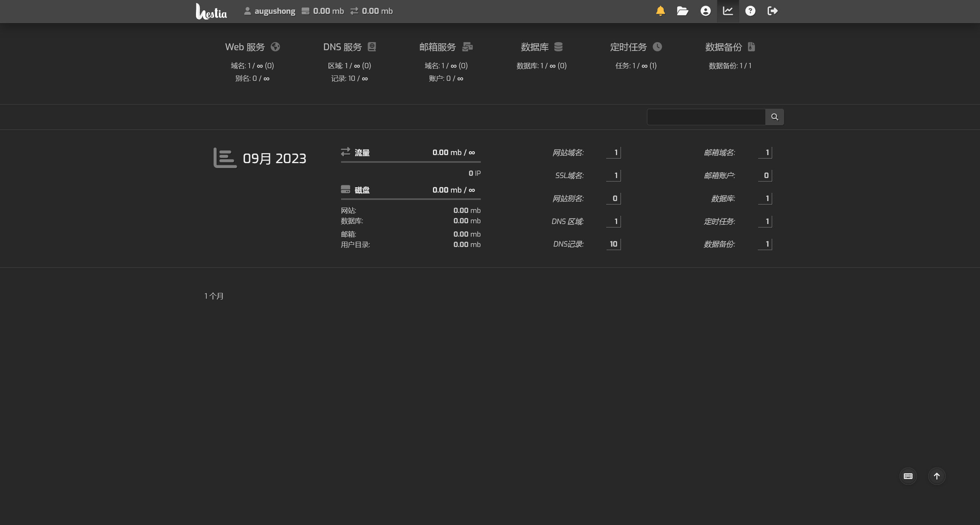Viewport: 980px width, 525px height.
Task: Click the augushong username link
Action: click(x=274, y=11)
